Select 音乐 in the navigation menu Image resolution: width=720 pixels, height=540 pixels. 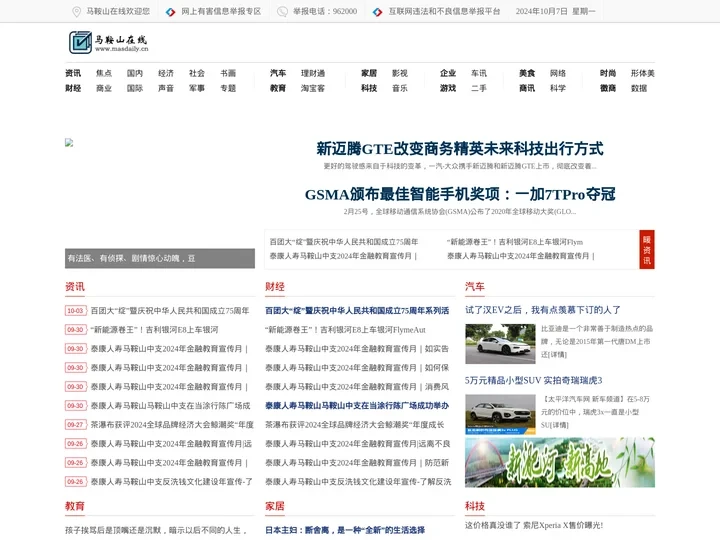399,88
